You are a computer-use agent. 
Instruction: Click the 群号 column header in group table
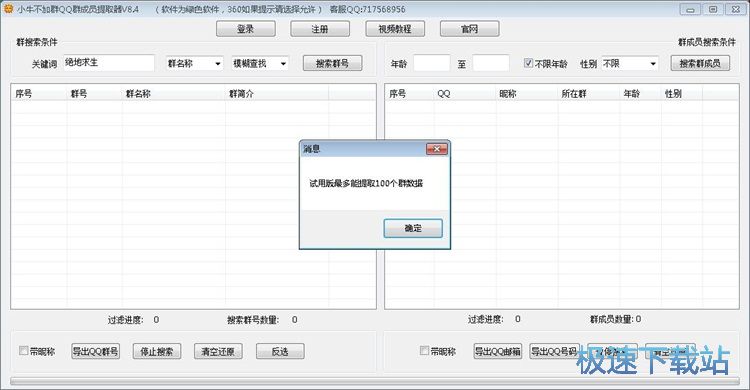coord(94,94)
